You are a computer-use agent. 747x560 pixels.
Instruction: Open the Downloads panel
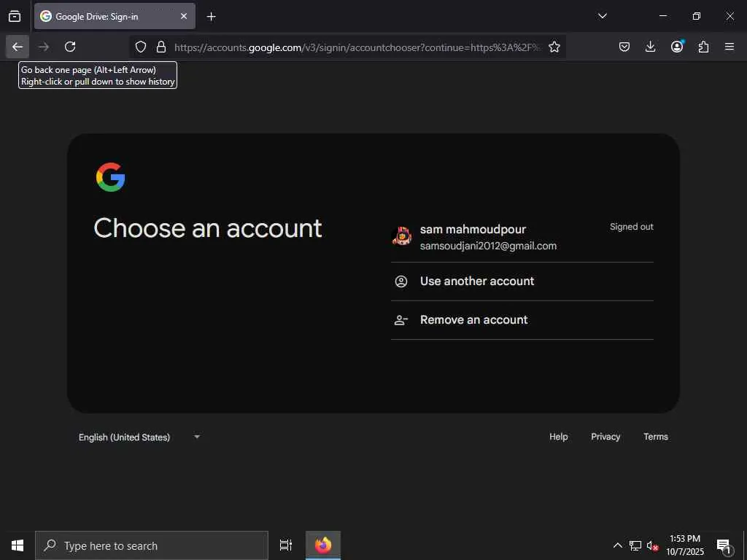point(650,47)
